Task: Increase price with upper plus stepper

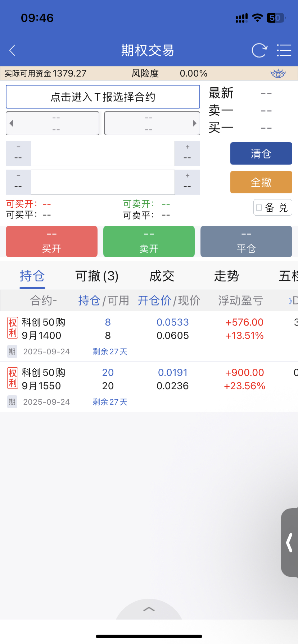Action: [x=187, y=153]
